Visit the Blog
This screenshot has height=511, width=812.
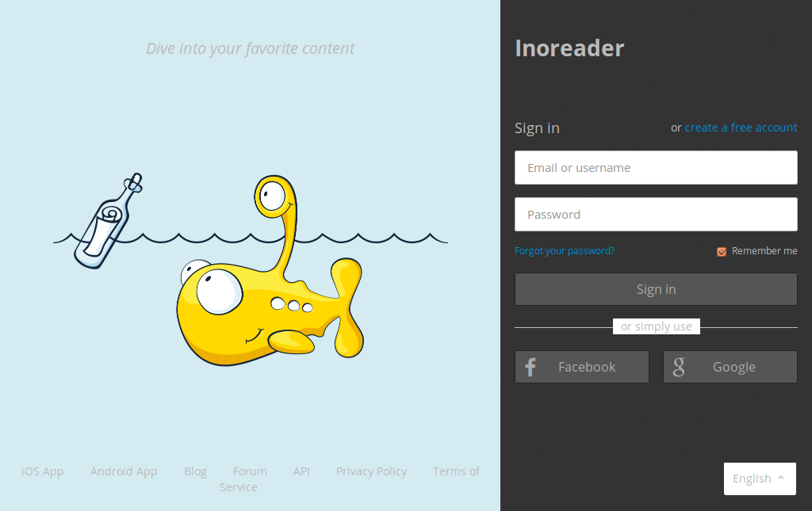[195, 471]
